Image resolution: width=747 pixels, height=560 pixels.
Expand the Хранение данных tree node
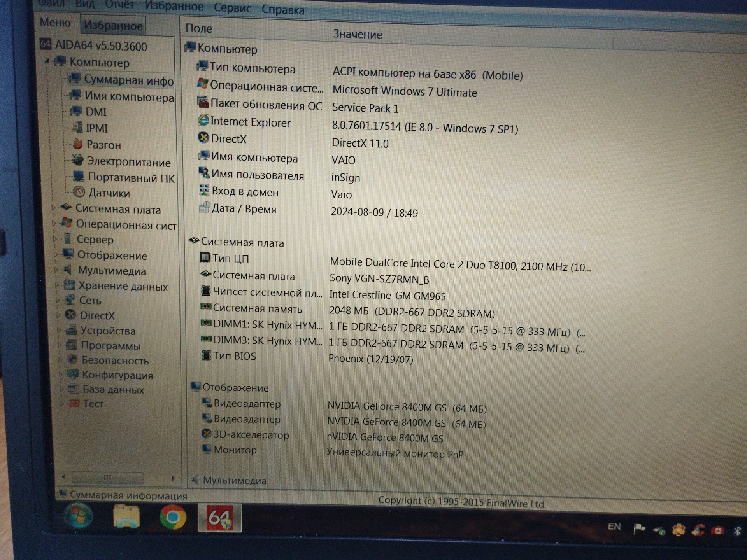click(57, 285)
